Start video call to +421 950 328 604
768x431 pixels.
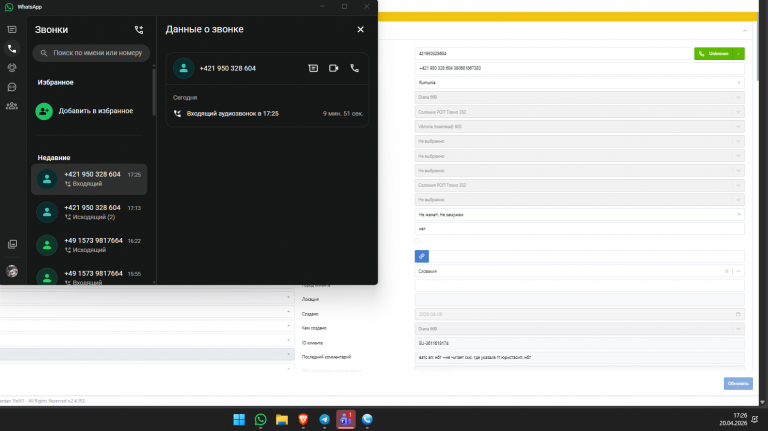click(334, 68)
